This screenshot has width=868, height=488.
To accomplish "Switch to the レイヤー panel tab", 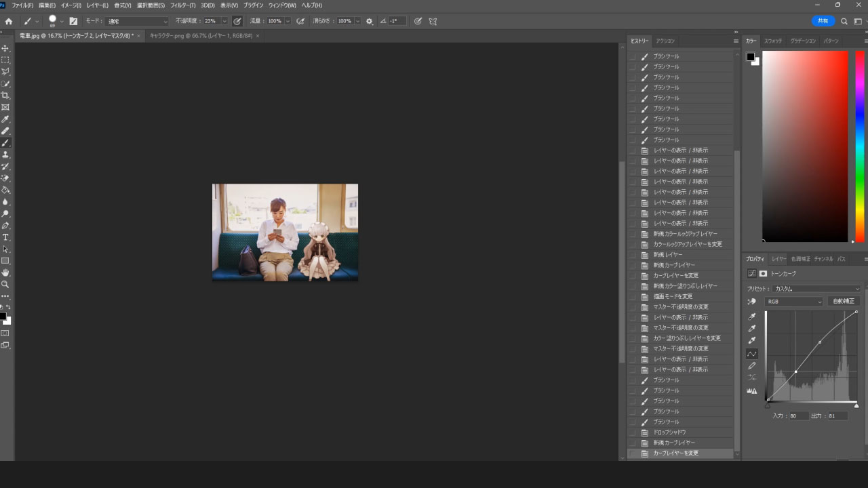I will pyautogui.click(x=778, y=259).
